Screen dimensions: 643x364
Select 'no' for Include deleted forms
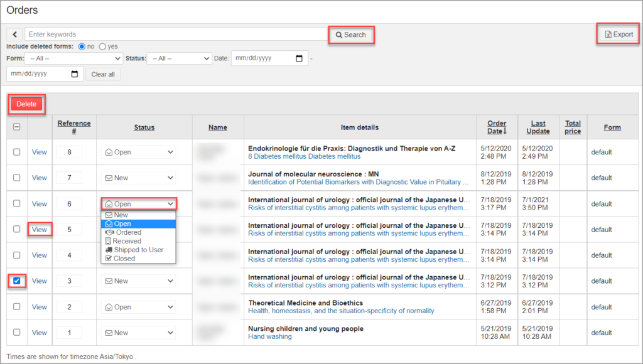point(82,46)
